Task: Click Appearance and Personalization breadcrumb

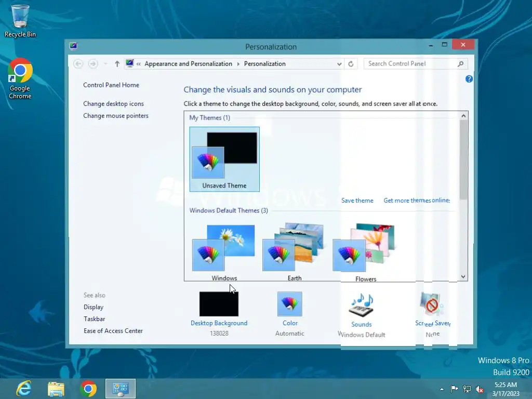Action: [x=188, y=64]
